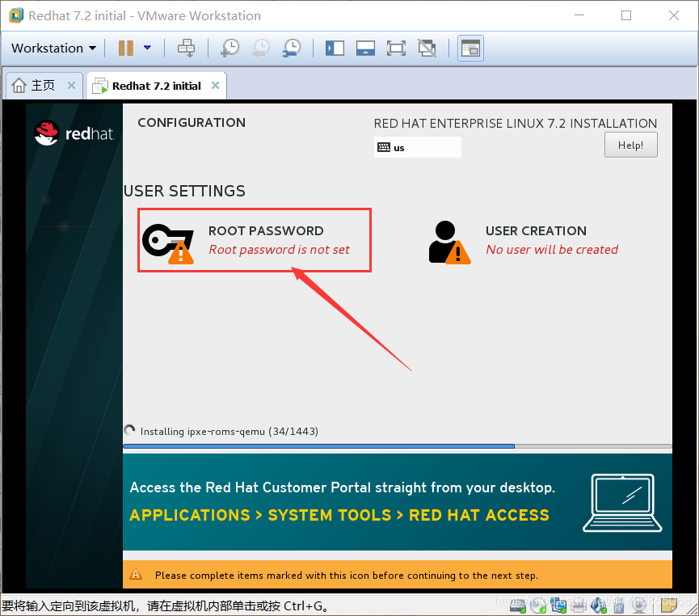
Task: Open the USER CREATION setting
Action: pos(524,241)
